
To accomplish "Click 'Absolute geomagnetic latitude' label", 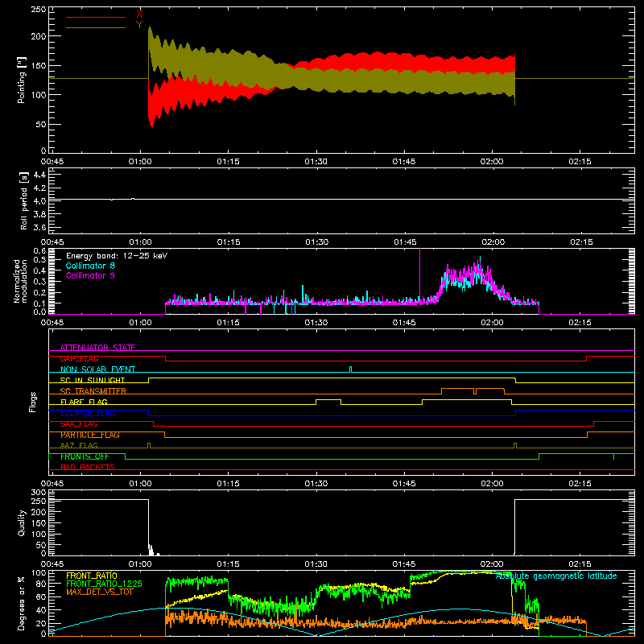I will tap(556, 576).
